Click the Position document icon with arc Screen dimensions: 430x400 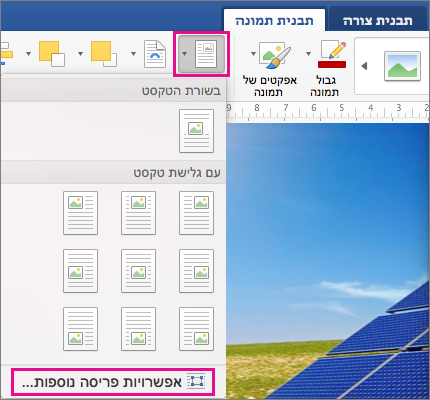pyautogui.click(x=155, y=54)
